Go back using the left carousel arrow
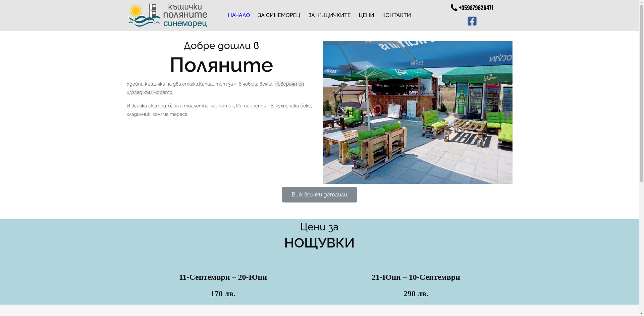 pos(328,114)
